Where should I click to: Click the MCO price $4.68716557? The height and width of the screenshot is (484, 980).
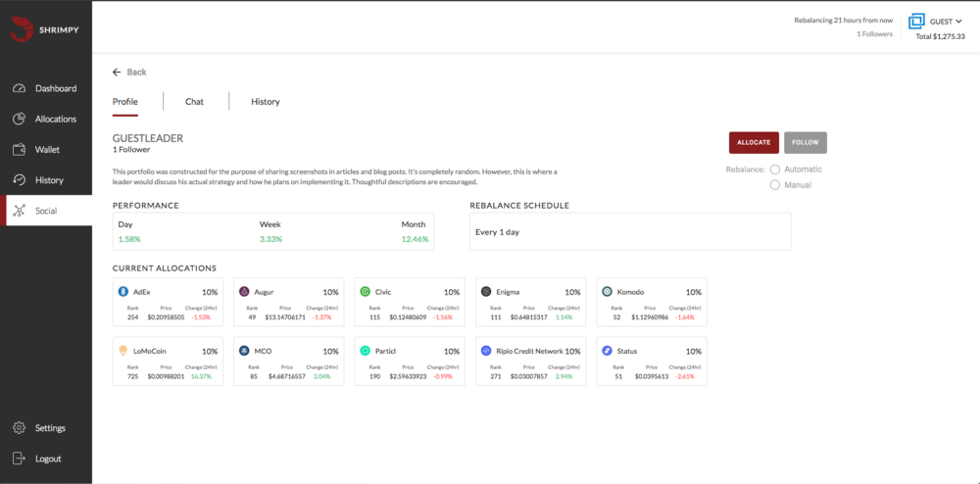(287, 376)
